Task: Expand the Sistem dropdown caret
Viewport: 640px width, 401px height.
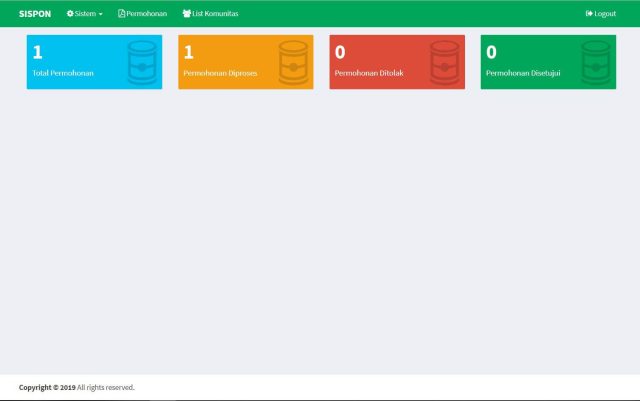Action: 101,14
